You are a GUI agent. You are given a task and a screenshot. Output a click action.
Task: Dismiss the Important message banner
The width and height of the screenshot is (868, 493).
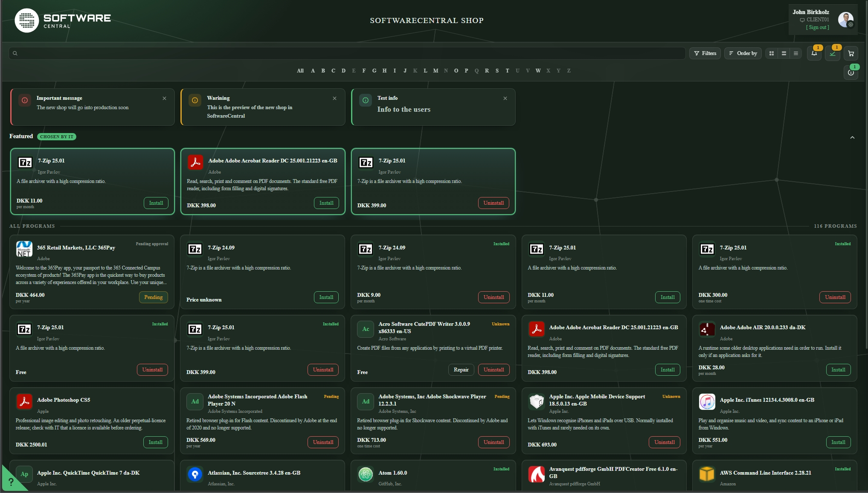point(164,99)
